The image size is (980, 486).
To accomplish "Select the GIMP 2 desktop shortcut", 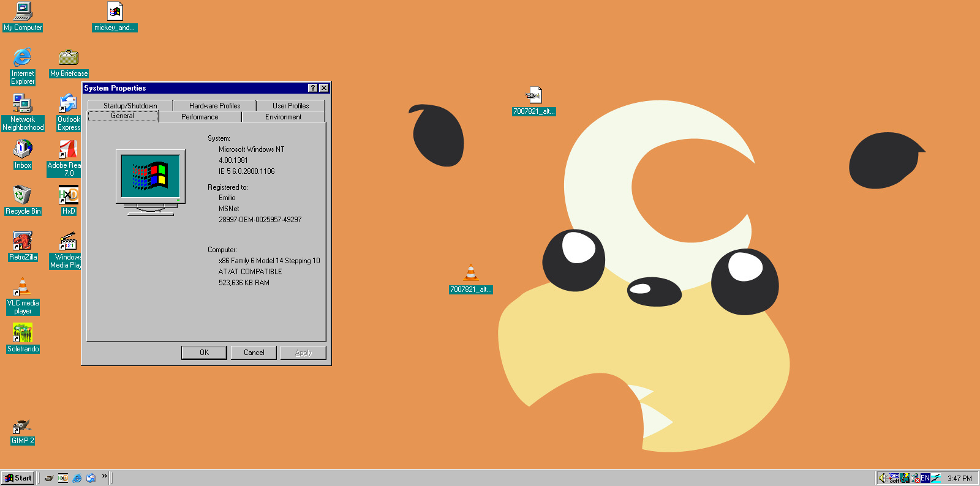I will [23, 427].
